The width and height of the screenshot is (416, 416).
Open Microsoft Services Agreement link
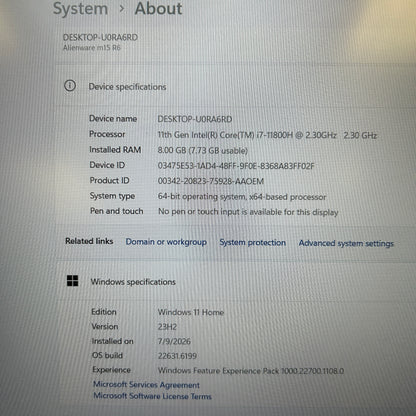tap(146, 385)
